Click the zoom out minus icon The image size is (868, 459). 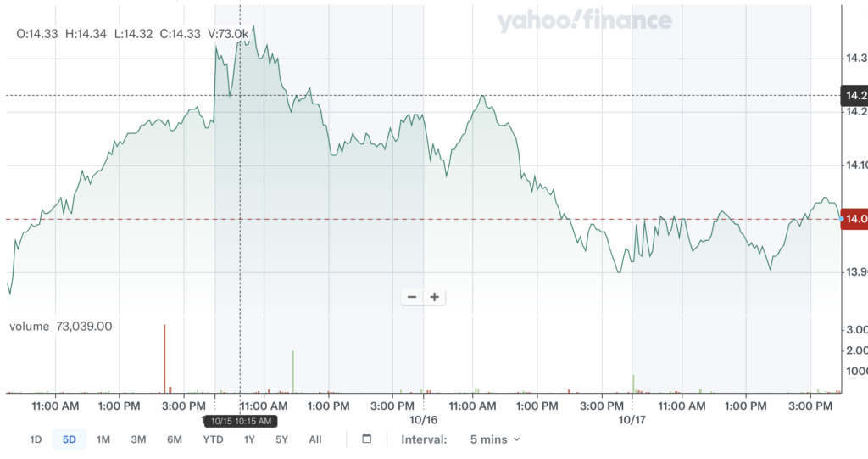point(412,297)
